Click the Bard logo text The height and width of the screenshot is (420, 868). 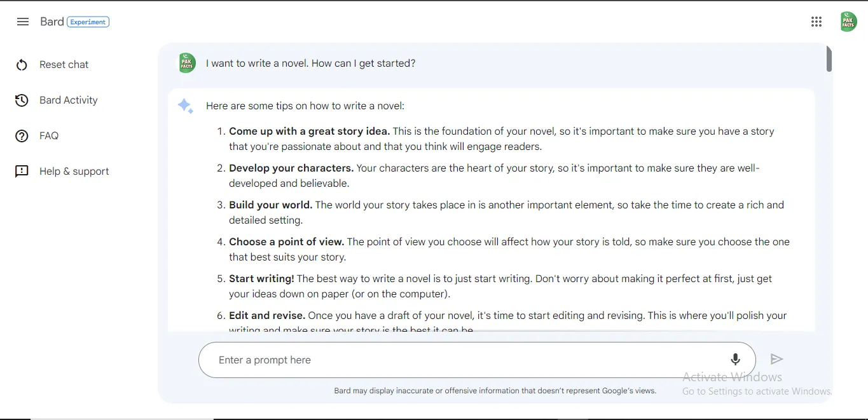tap(52, 22)
